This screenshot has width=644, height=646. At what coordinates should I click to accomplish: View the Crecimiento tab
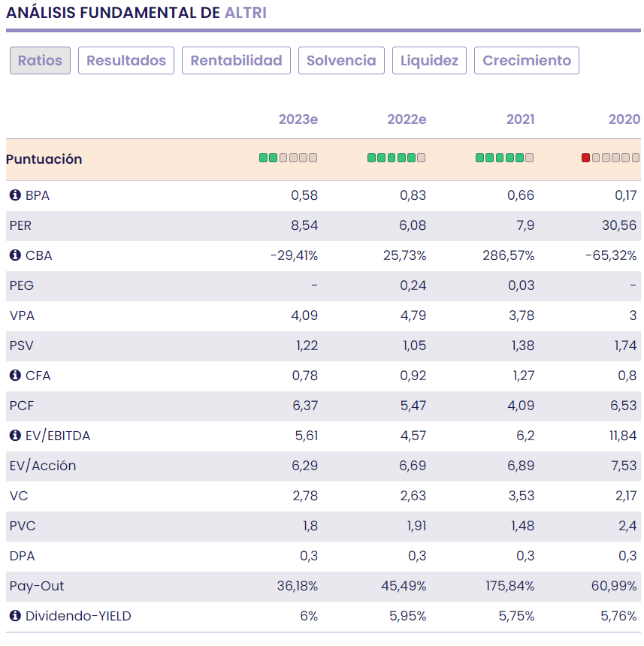coord(526,61)
